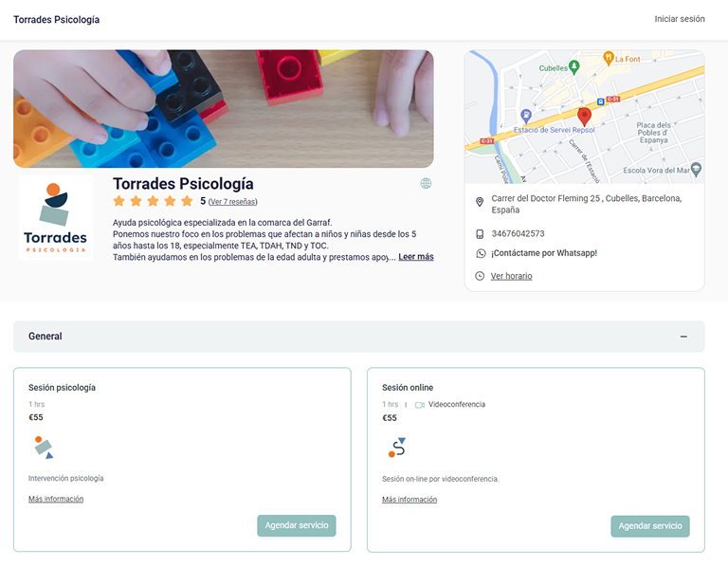Click the globe website icon
This screenshot has height=567, width=728.
pos(426,183)
